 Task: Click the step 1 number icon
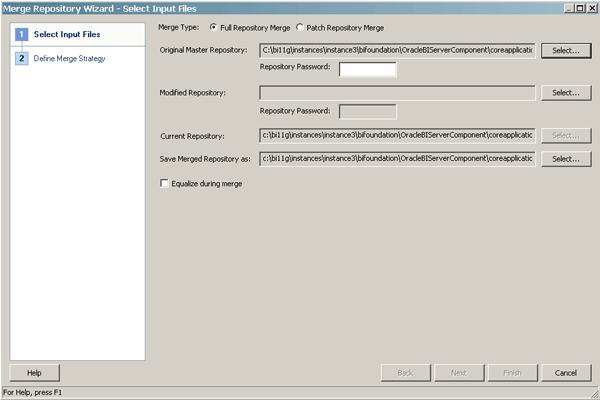point(21,35)
